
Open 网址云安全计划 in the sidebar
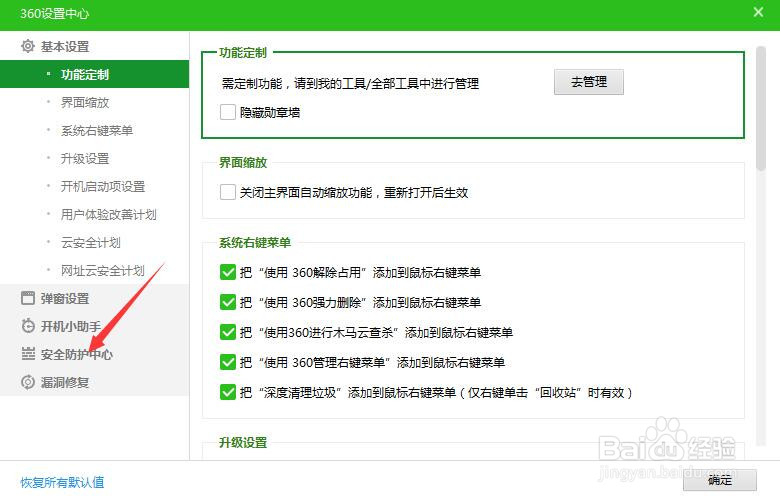click(95, 270)
